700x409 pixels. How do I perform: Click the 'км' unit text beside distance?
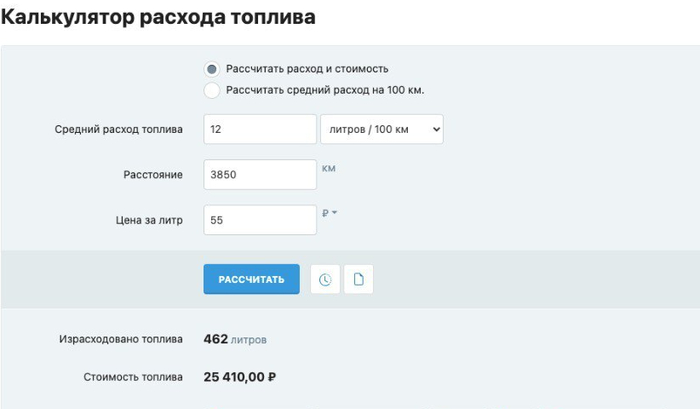click(329, 168)
